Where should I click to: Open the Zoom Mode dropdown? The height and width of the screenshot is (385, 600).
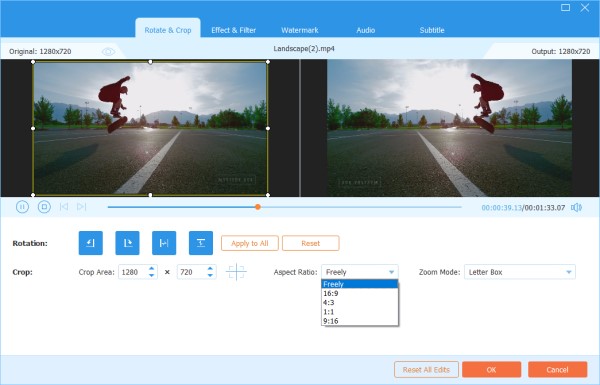520,272
